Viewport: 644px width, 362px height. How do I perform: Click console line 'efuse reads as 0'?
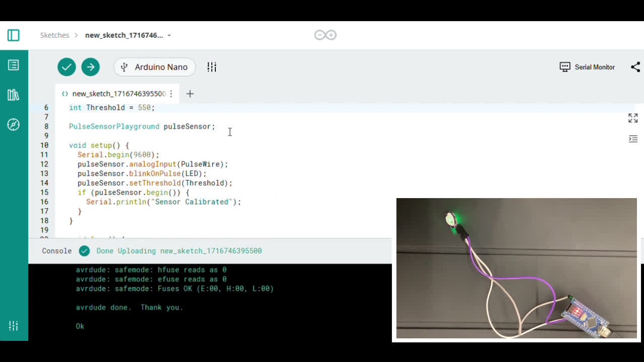tap(151, 279)
